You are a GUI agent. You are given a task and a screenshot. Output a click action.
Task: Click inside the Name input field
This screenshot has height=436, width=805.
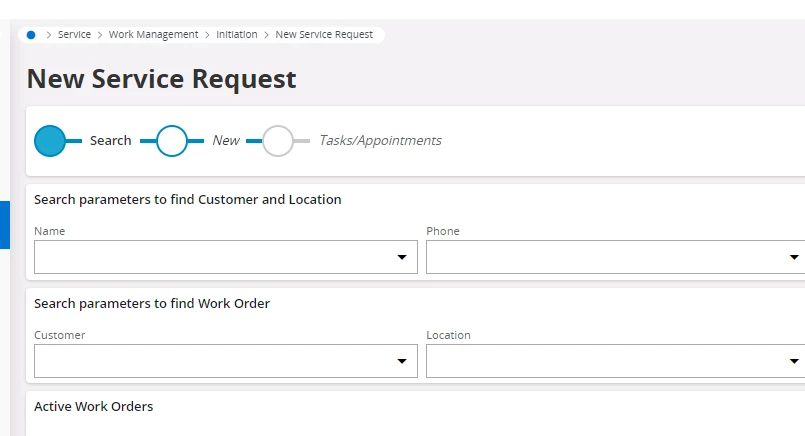pyautogui.click(x=226, y=257)
